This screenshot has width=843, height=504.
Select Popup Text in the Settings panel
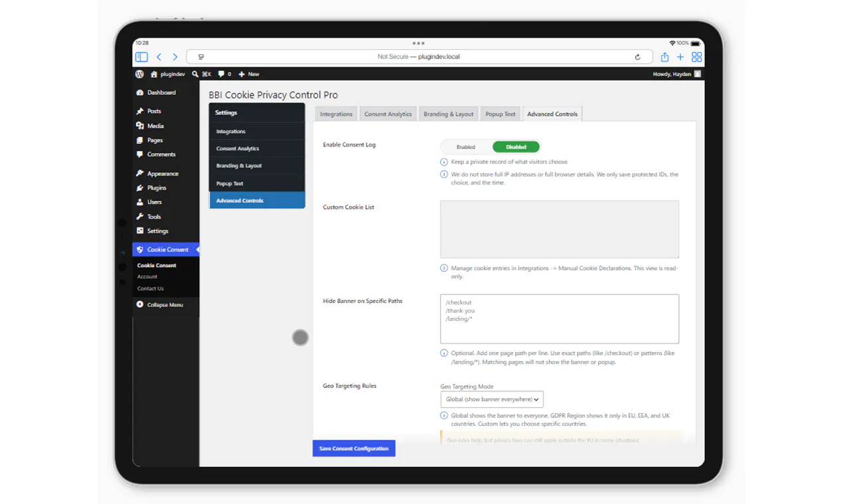(x=257, y=183)
